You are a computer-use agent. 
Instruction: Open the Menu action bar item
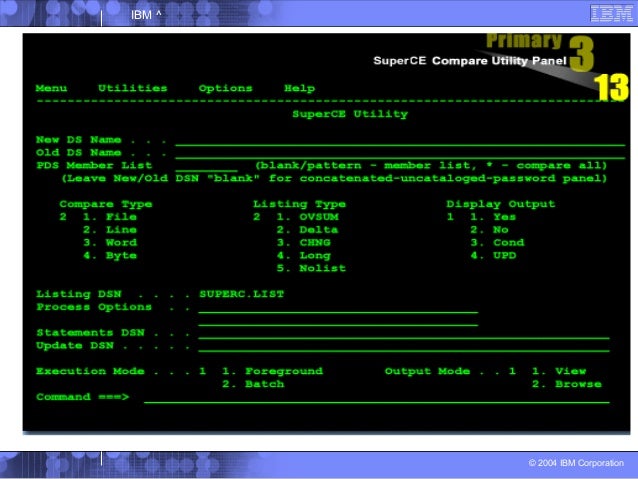point(51,88)
